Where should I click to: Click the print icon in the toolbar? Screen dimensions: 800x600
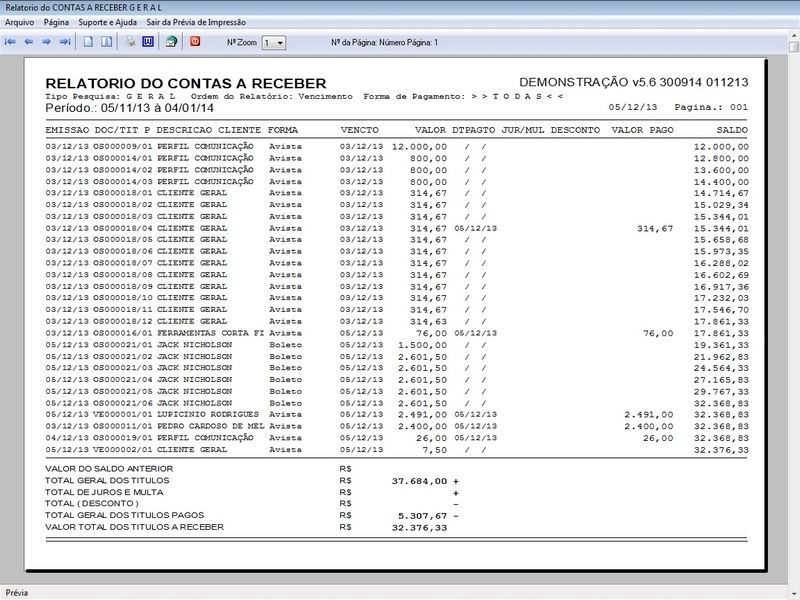point(129,40)
